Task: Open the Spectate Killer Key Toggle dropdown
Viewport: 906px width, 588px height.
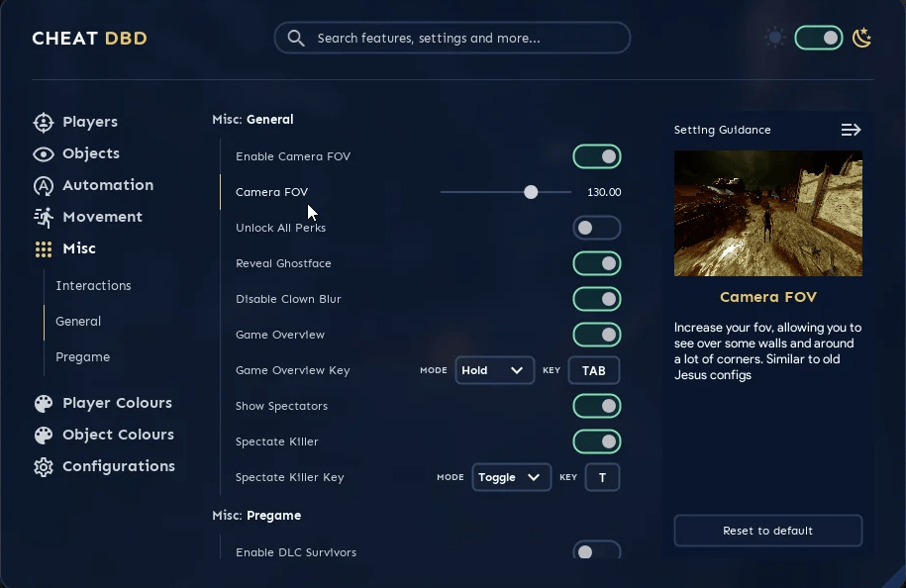Action: click(511, 477)
